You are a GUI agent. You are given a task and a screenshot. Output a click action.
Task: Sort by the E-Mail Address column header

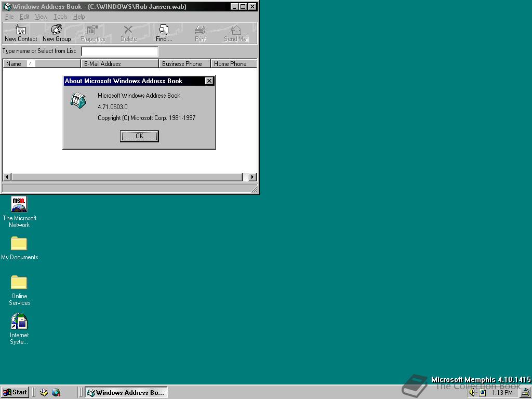(x=120, y=64)
